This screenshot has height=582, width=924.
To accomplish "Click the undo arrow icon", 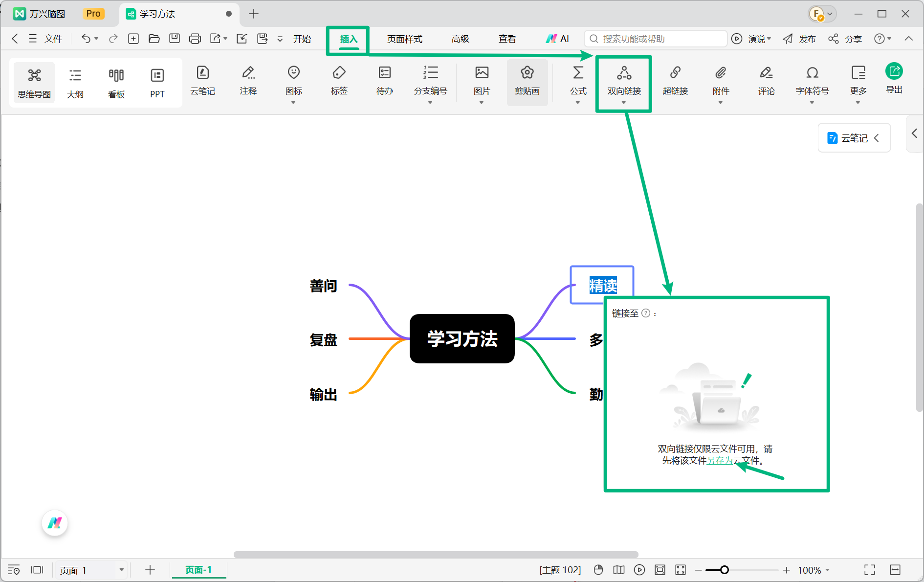I will coord(86,39).
